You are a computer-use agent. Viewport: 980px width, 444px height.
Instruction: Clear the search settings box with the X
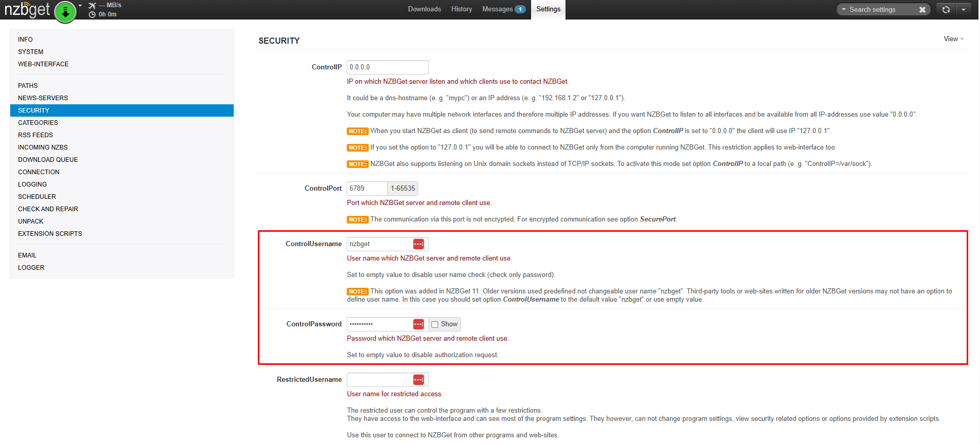point(922,9)
